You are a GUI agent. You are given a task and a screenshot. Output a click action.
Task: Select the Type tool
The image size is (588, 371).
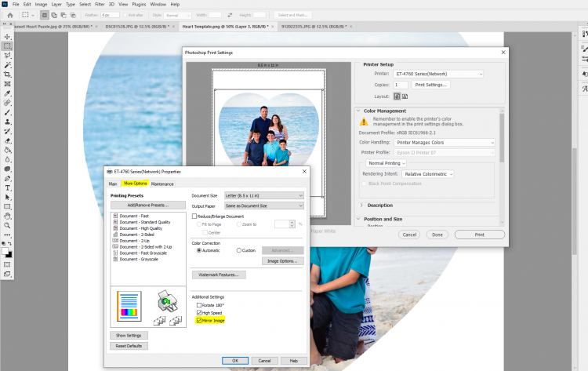coord(7,188)
